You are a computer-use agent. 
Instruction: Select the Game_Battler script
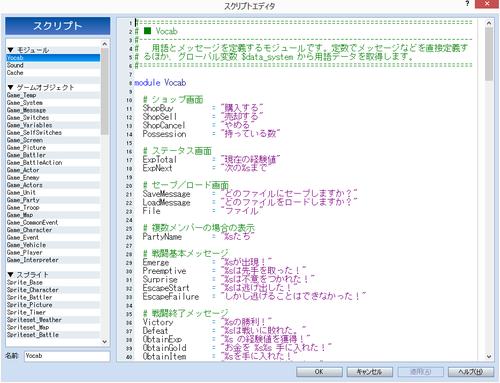(x=53, y=155)
